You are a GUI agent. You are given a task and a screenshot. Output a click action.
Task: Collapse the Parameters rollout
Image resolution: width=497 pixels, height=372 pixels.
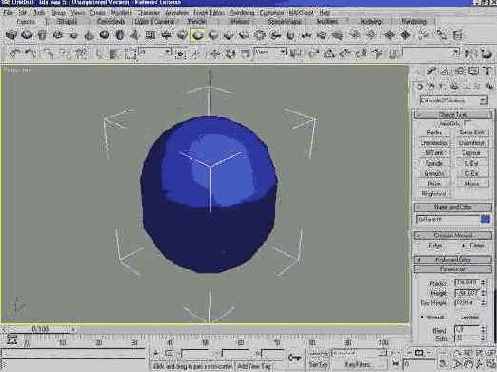(453, 269)
